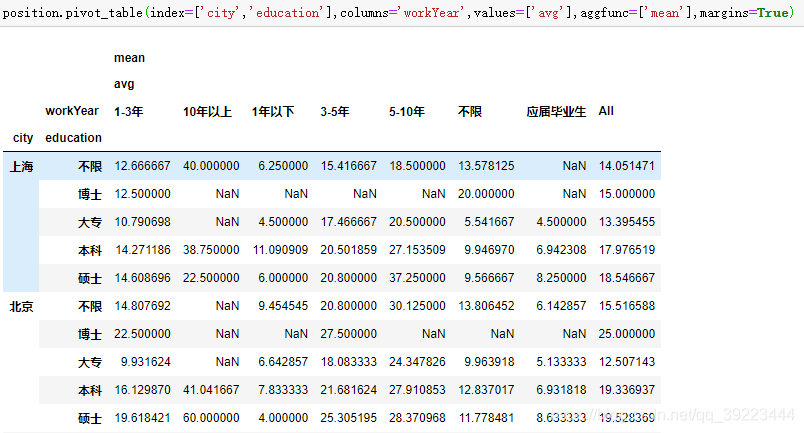804x433 pixels.
Task: Click the position.pivot_table code input line
Action: coord(398,13)
